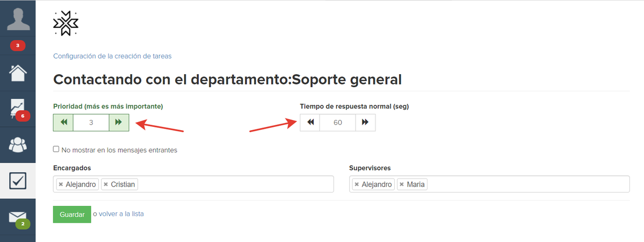The image size is (644, 242).
Task: Open 'Configuración de la creación de tareas' link
Action: [113, 56]
